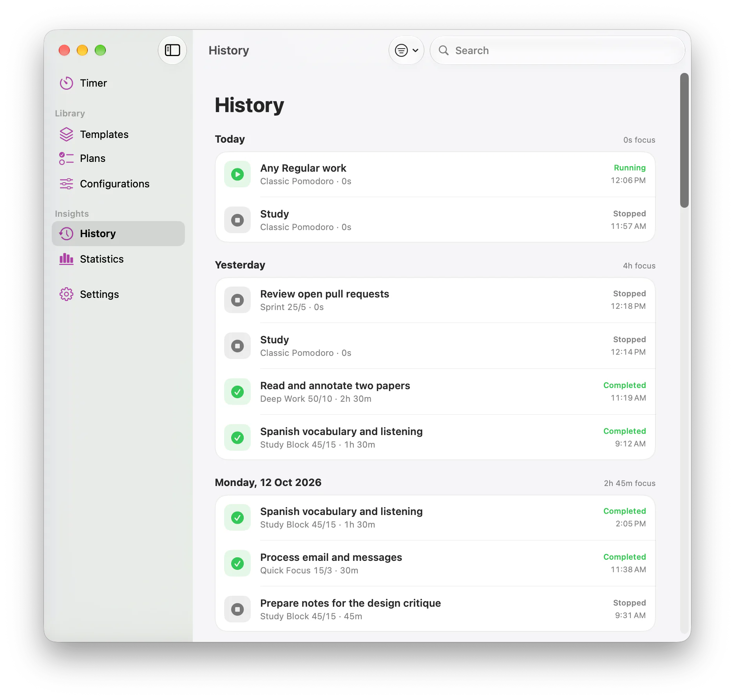Select the Timer clock icon

point(67,83)
